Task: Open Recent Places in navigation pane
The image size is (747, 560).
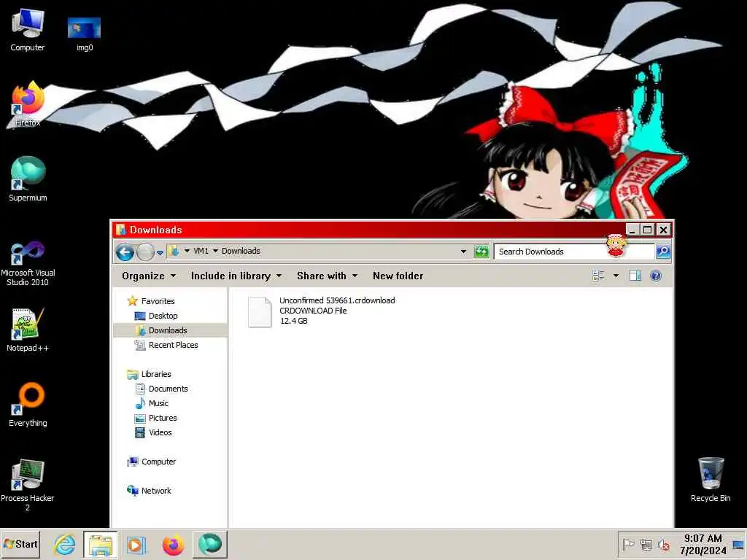Action: click(173, 345)
